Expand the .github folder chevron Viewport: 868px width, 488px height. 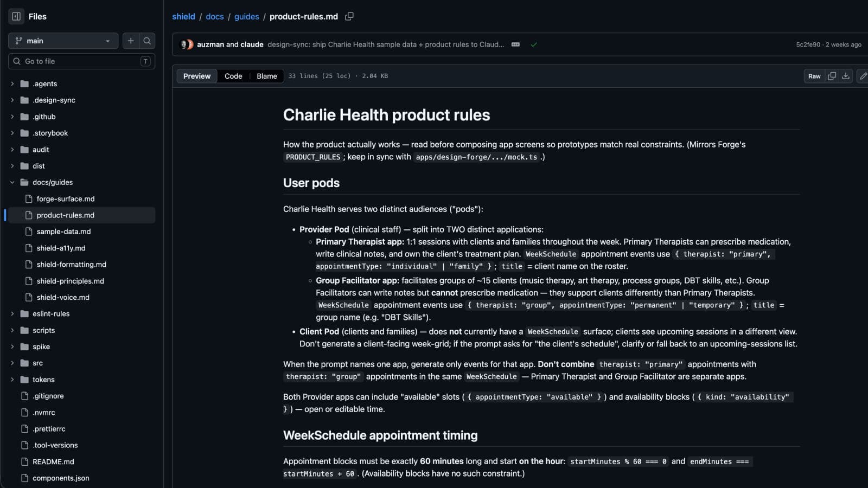point(12,117)
